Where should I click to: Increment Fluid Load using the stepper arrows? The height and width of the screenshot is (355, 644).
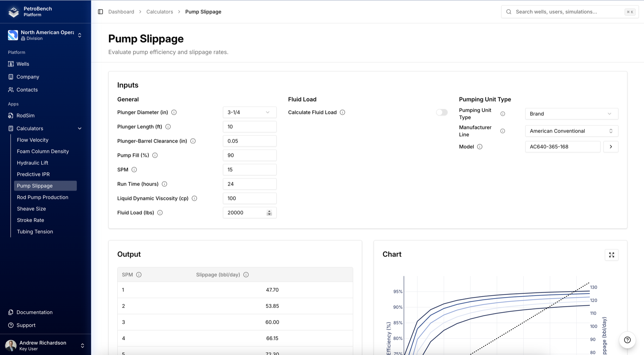pyautogui.click(x=269, y=211)
